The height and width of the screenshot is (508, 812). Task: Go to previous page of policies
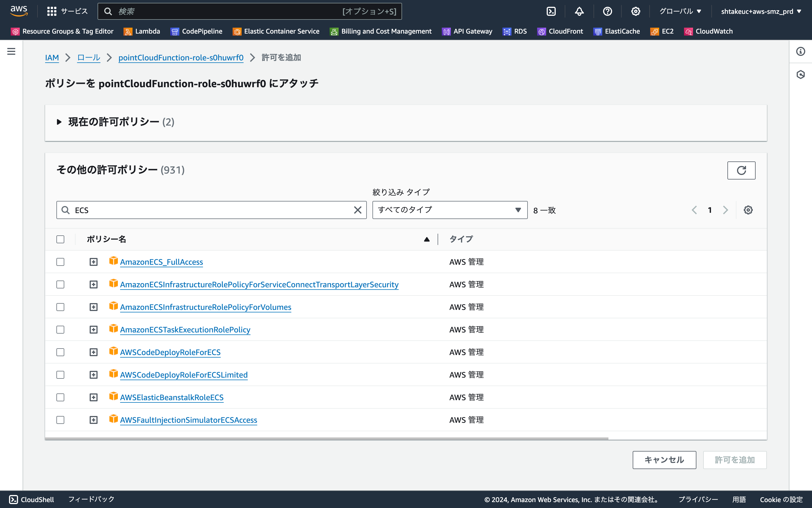[x=694, y=210]
